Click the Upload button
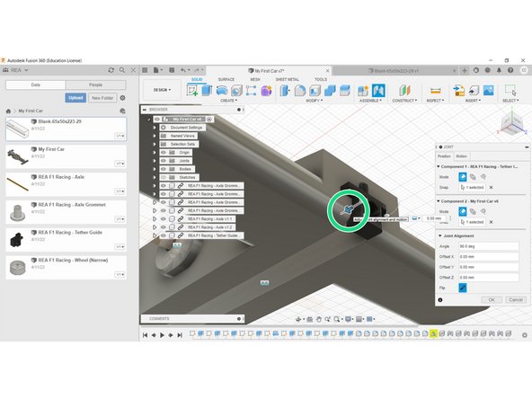Viewport: 532px width, 399px height. coord(75,98)
